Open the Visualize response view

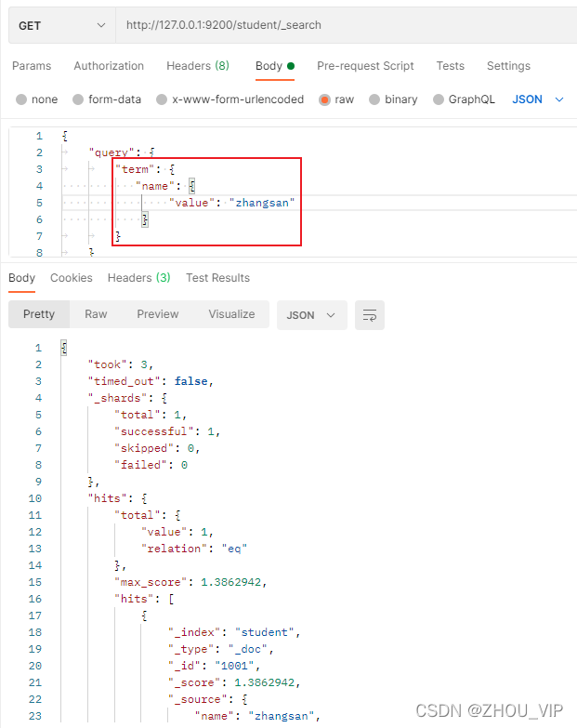pyautogui.click(x=231, y=314)
